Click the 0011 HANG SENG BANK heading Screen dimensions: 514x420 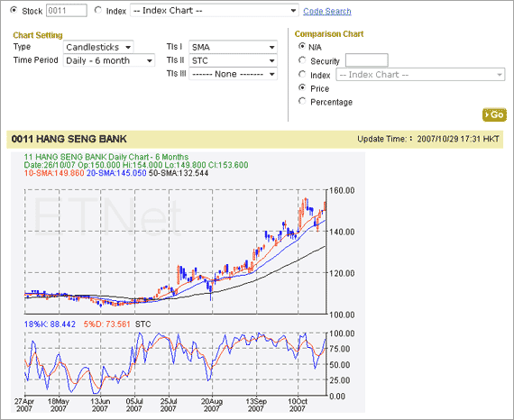(x=69, y=139)
